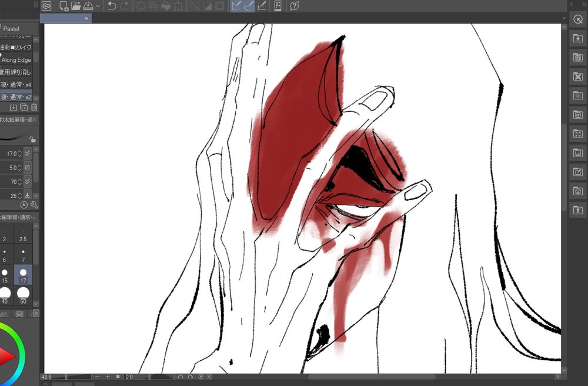
Task: Create a new canvas with New icon
Action: (64, 6)
